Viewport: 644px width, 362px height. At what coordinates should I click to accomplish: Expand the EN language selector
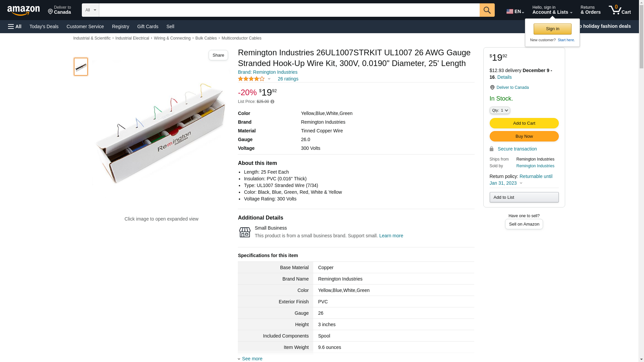[515, 11]
